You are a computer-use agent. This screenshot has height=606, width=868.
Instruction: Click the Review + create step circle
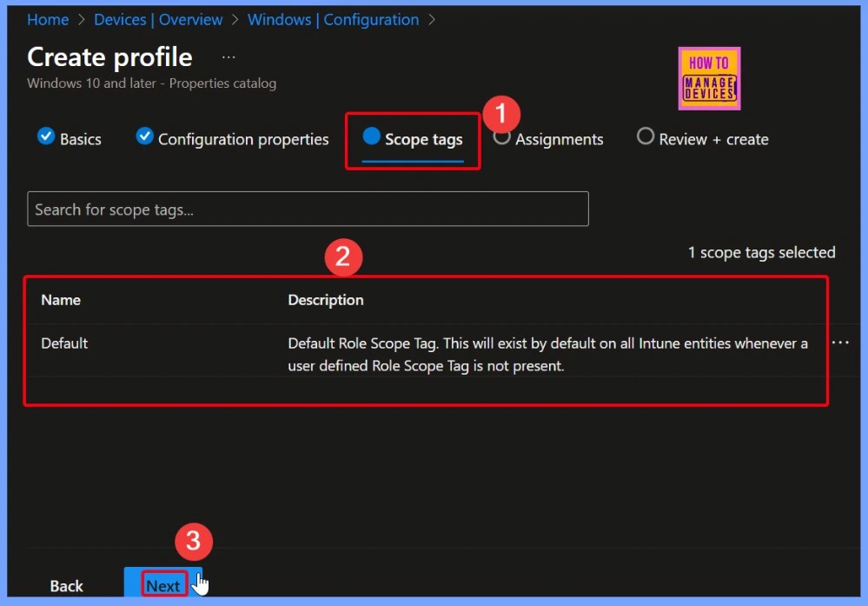click(646, 136)
